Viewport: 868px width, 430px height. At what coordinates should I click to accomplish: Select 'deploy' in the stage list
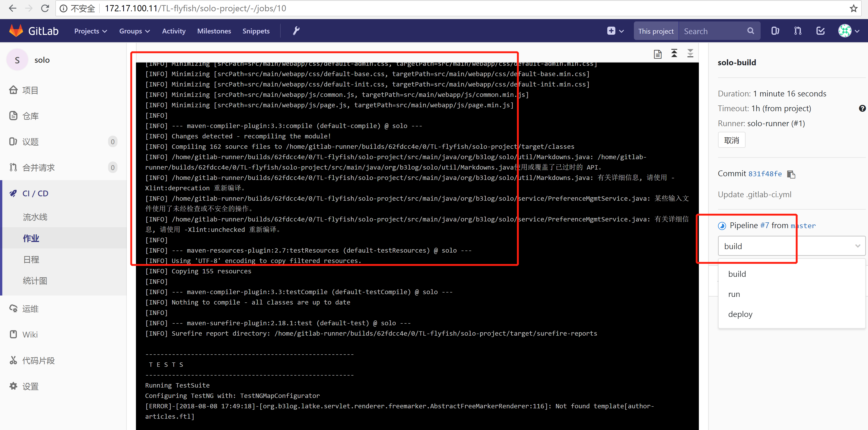[740, 314]
